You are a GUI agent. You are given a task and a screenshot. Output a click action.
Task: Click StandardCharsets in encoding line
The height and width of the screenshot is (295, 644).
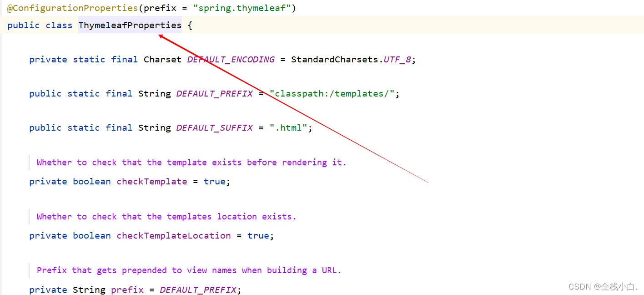pos(335,59)
